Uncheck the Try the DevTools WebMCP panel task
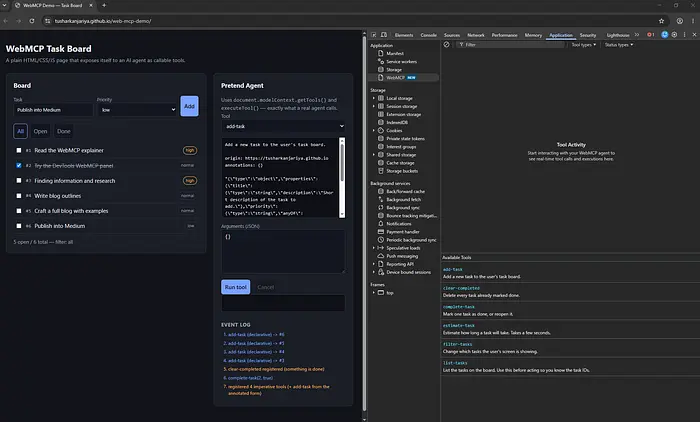 pyautogui.click(x=19, y=165)
